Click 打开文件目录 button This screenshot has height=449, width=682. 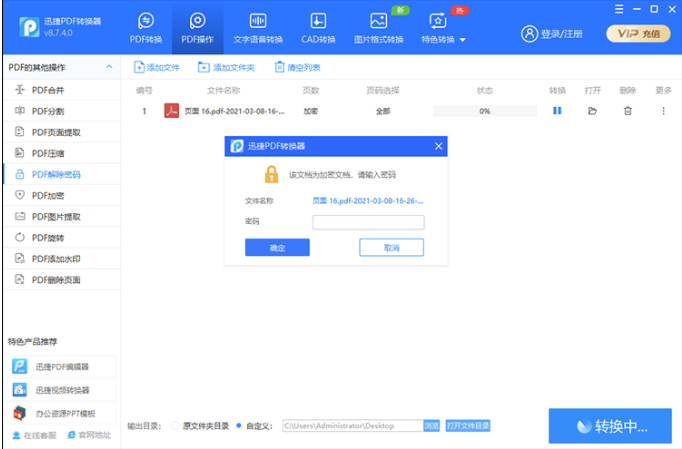(x=468, y=426)
